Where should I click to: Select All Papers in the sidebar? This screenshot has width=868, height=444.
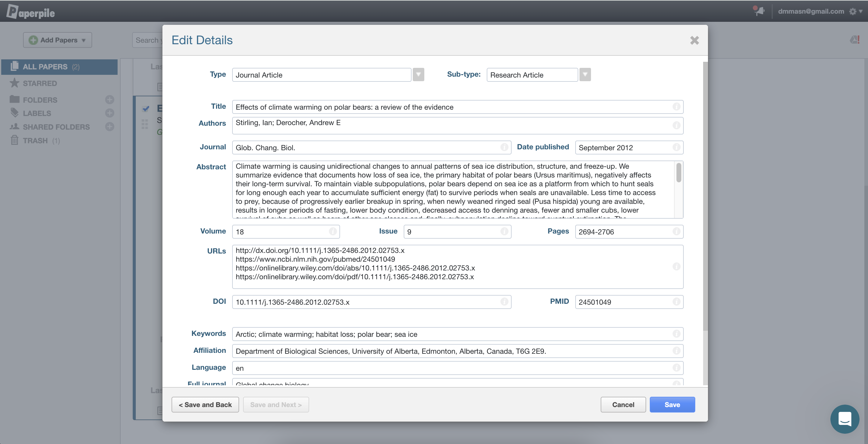pos(45,67)
